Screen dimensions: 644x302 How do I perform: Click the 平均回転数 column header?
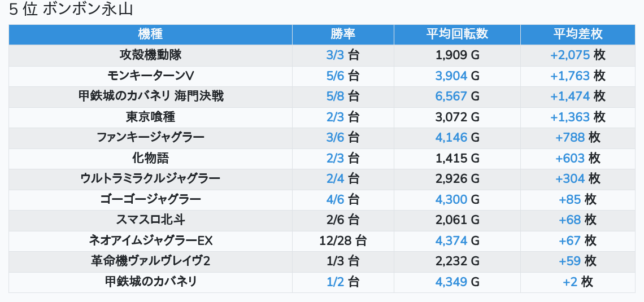coord(457,34)
